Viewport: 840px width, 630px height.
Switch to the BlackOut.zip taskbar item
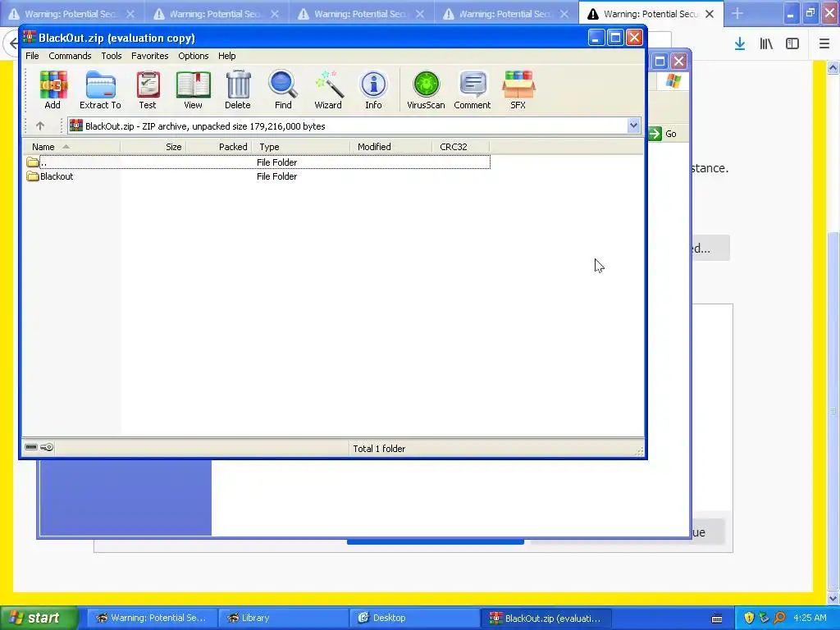546,619
